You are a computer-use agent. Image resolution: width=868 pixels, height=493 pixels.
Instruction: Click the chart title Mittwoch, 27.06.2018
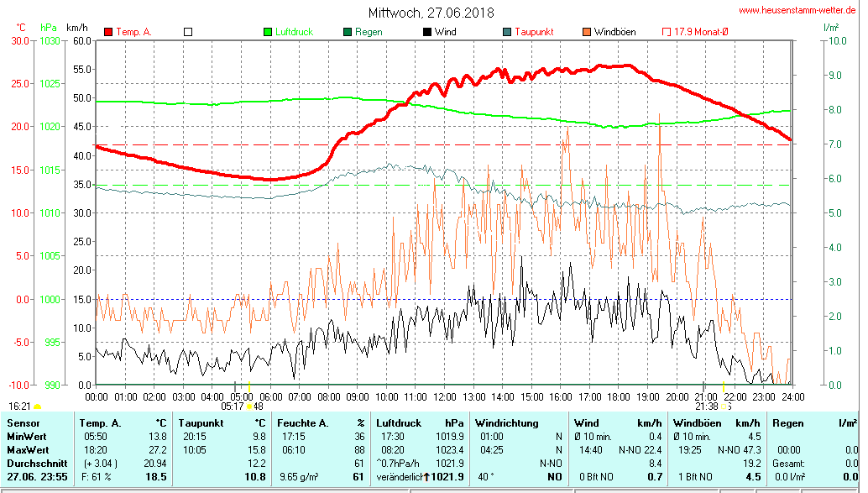pos(431,13)
